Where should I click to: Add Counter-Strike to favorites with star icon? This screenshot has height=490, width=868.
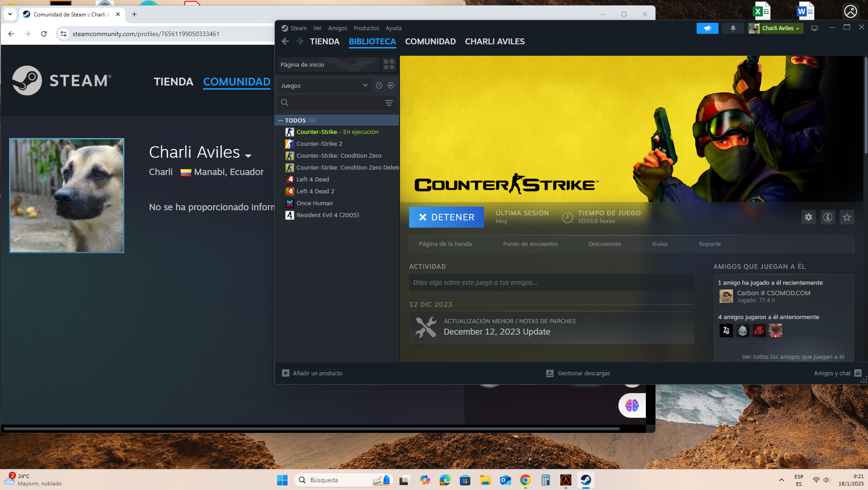847,217
